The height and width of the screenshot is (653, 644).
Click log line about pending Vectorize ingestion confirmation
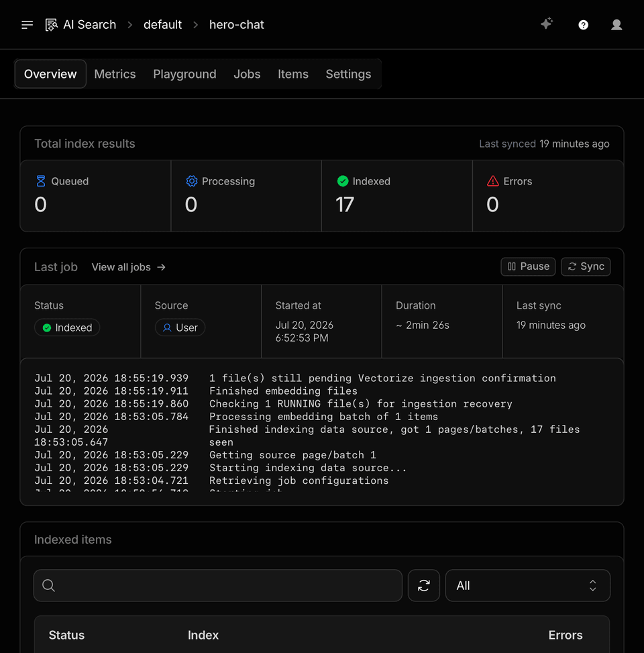[x=382, y=378]
